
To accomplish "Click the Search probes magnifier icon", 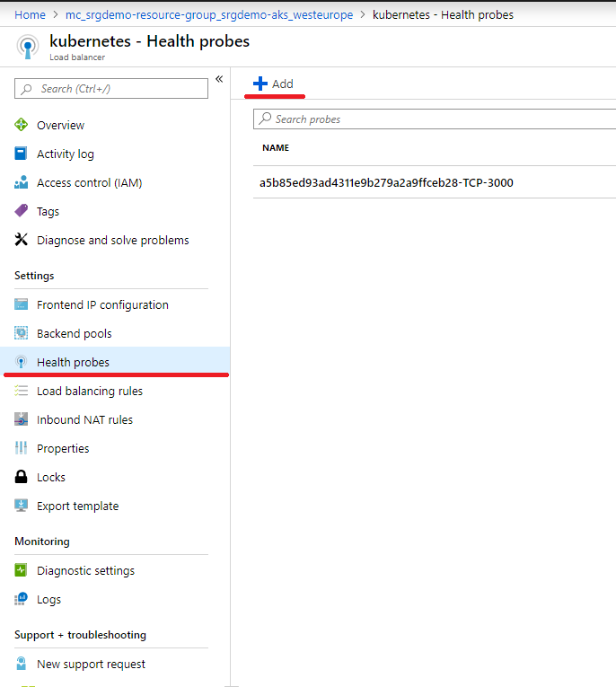I will 265,119.
